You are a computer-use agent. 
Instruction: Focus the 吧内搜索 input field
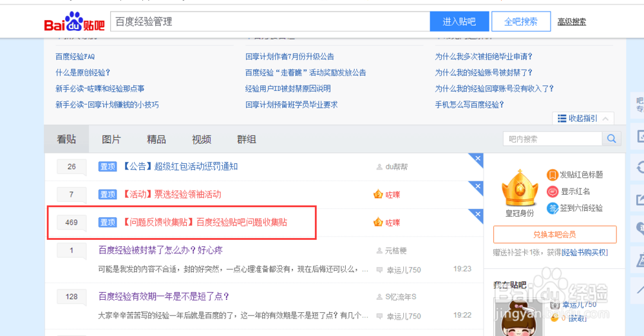[x=553, y=139]
